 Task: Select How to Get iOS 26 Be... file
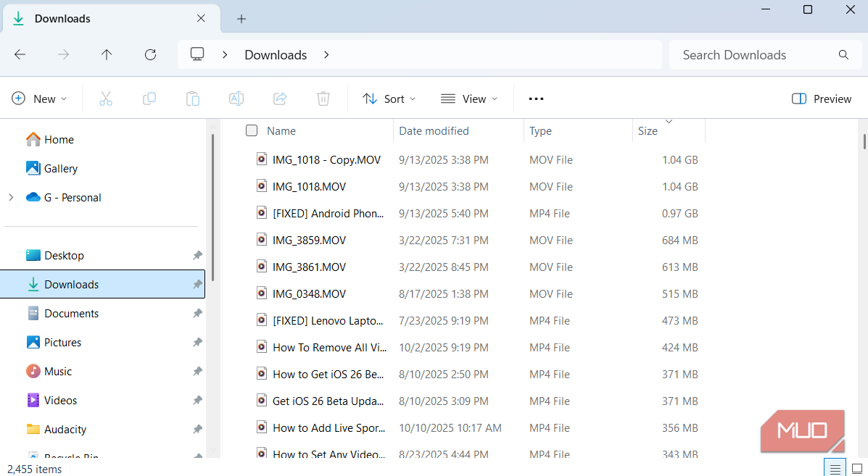(x=328, y=375)
